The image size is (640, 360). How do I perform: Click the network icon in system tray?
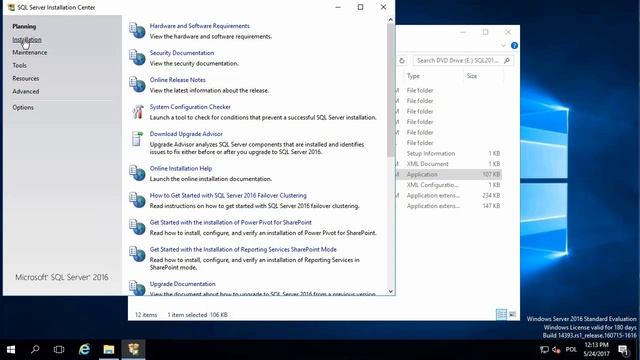[544, 350]
